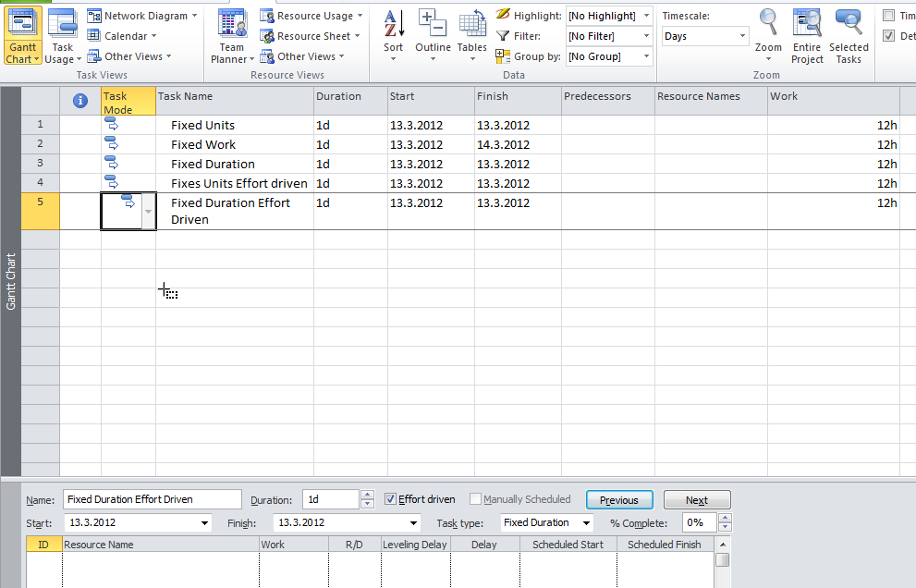Toggle the Details checkbox in ribbon
Image resolution: width=916 pixels, height=588 pixels.
889,36
